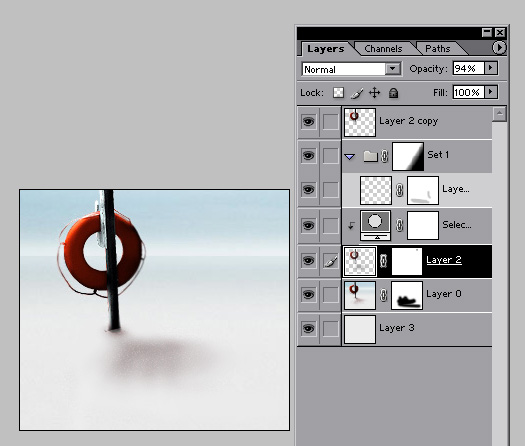Toggle lock transparent pixels icon
The height and width of the screenshot is (446, 525).
pyautogui.click(x=338, y=92)
